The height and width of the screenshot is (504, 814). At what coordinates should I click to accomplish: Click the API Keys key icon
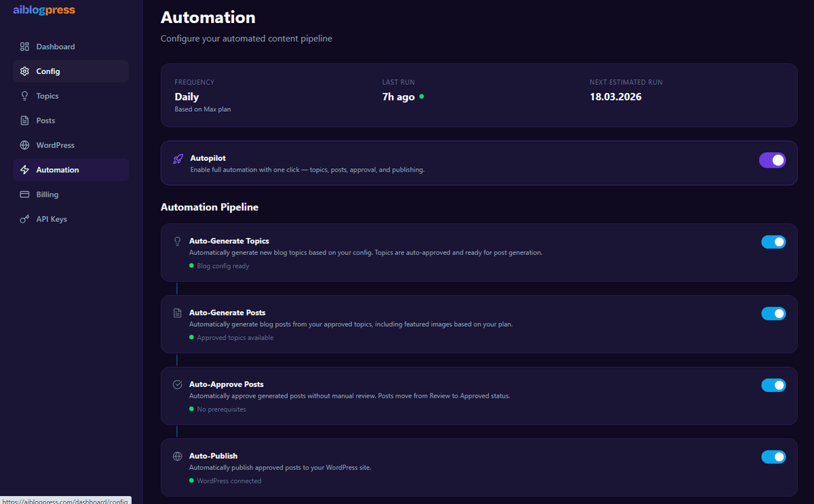[24, 218]
